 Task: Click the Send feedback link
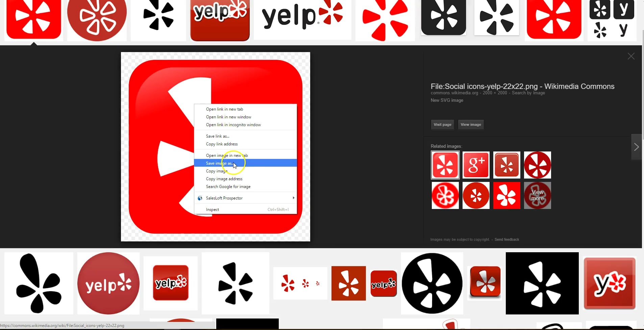point(506,239)
